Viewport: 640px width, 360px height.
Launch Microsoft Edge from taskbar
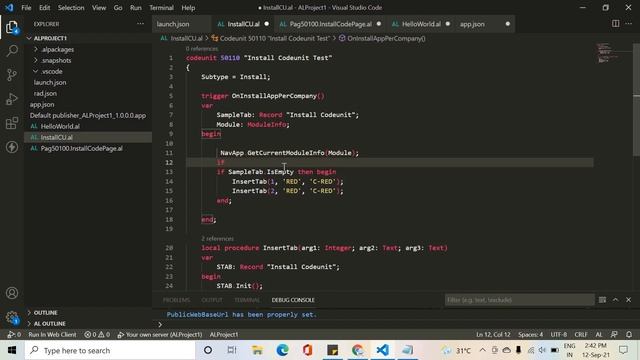point(282,350)
